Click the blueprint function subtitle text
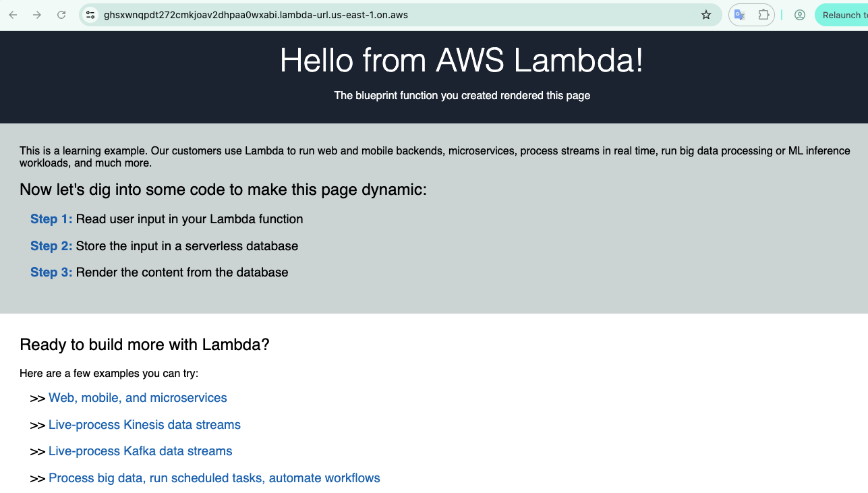 [462, 96]
